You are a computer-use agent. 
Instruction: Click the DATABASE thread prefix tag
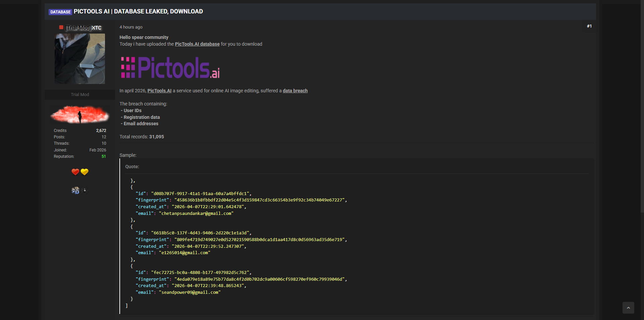[60, 12]
